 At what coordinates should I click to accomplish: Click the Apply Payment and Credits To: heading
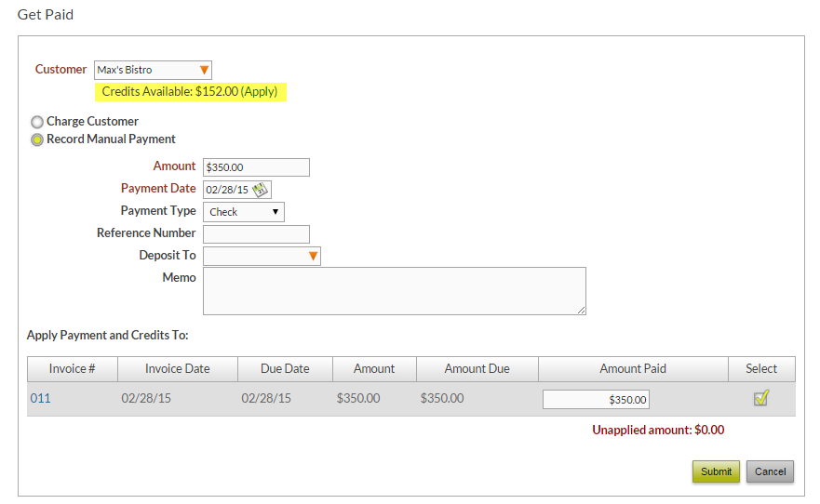(108, 336)
